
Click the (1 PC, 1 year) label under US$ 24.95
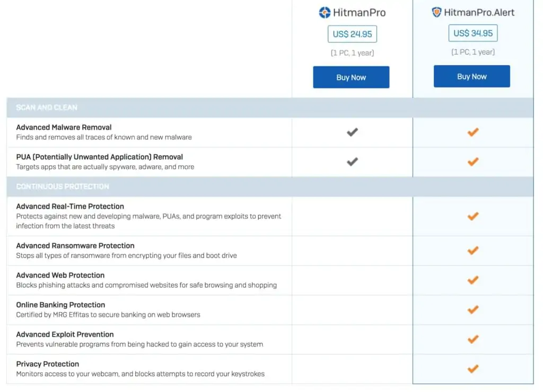tap(352, 53)
